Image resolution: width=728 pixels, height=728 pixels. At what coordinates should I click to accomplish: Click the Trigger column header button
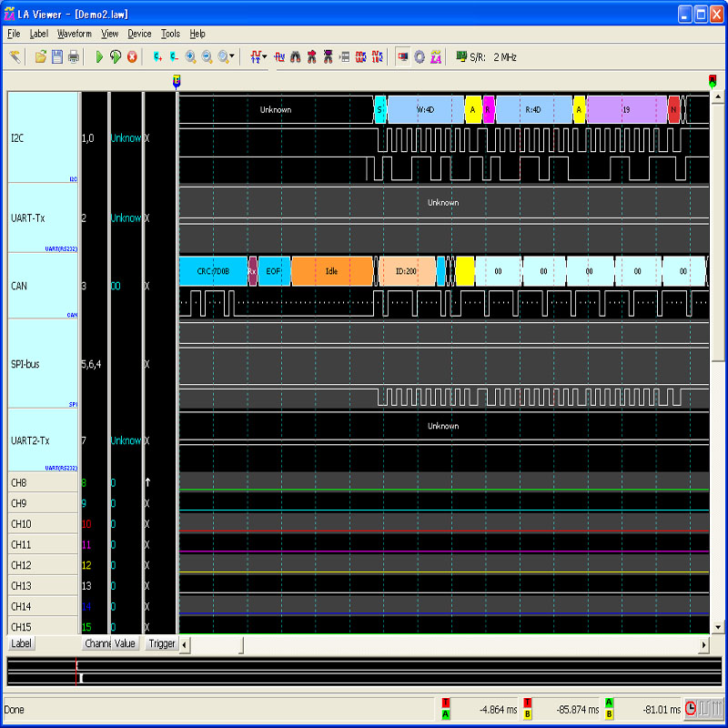tap(161, 643)
